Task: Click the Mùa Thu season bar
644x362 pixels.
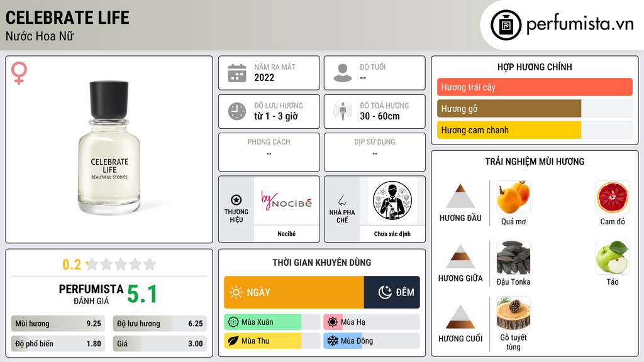Action: pos(272,341)
